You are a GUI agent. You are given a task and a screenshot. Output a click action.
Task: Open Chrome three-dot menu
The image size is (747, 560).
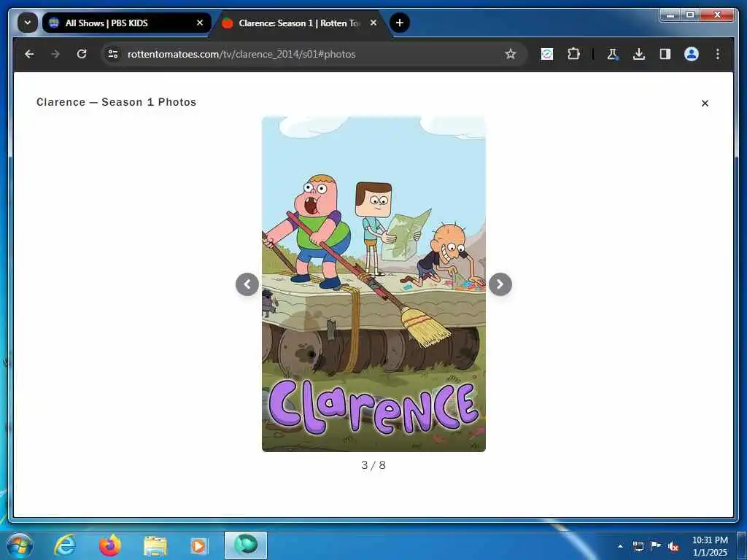coord(718,54)
